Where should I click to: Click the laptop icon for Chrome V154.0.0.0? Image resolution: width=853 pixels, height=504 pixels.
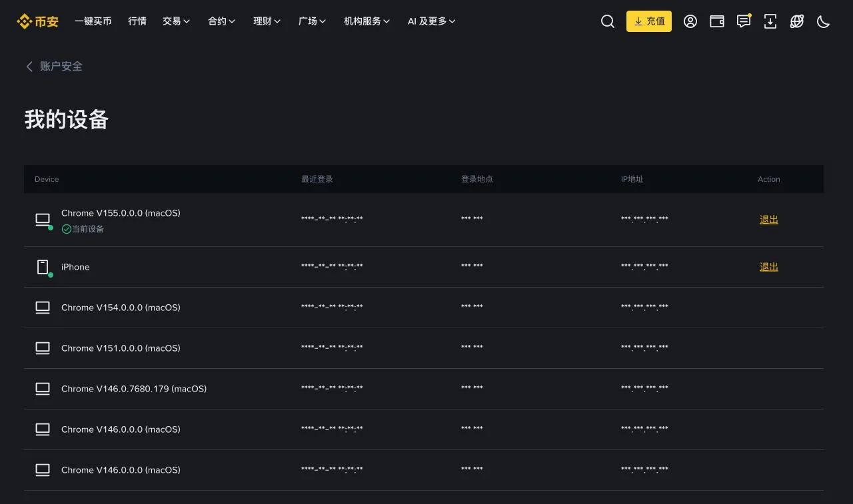click(43, 308)
